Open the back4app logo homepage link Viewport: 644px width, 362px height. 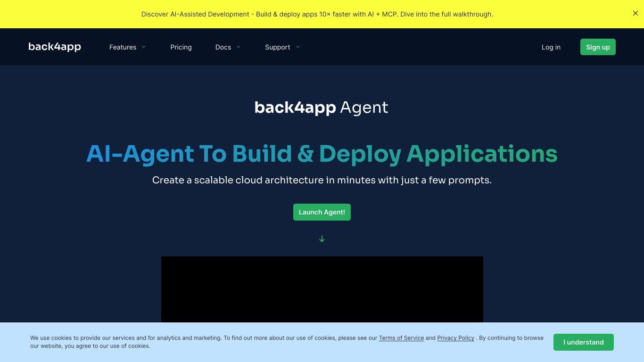pos(55,47)
